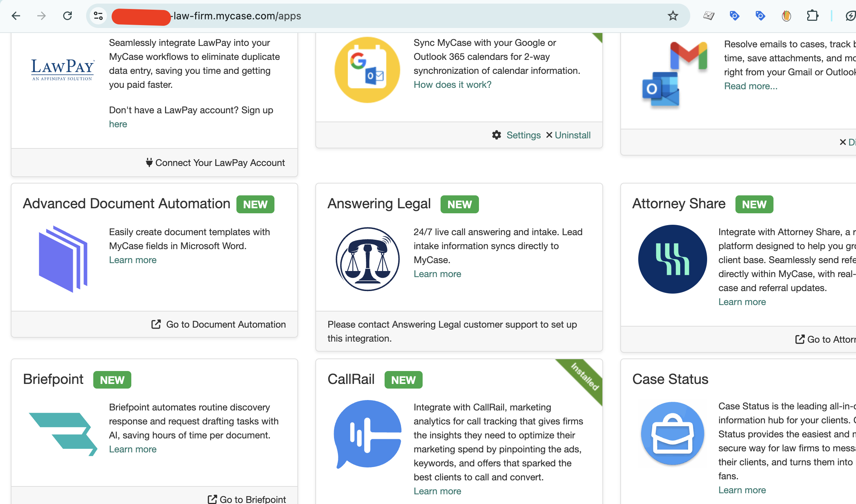Screen dimensions: 856x504
Task: Click the Installed ribbon on CallRail card
Action: tap(585, 377)
